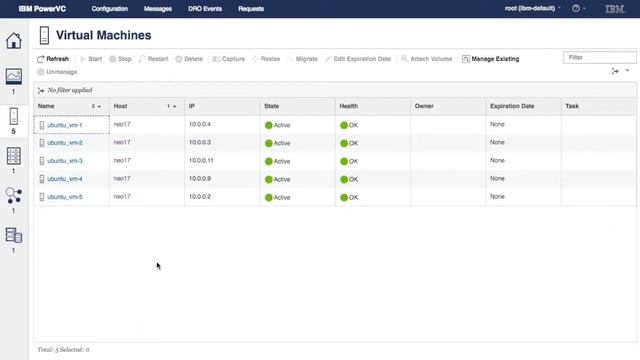
Task: Refresh the virtual machines list
Action: [53, 59]
